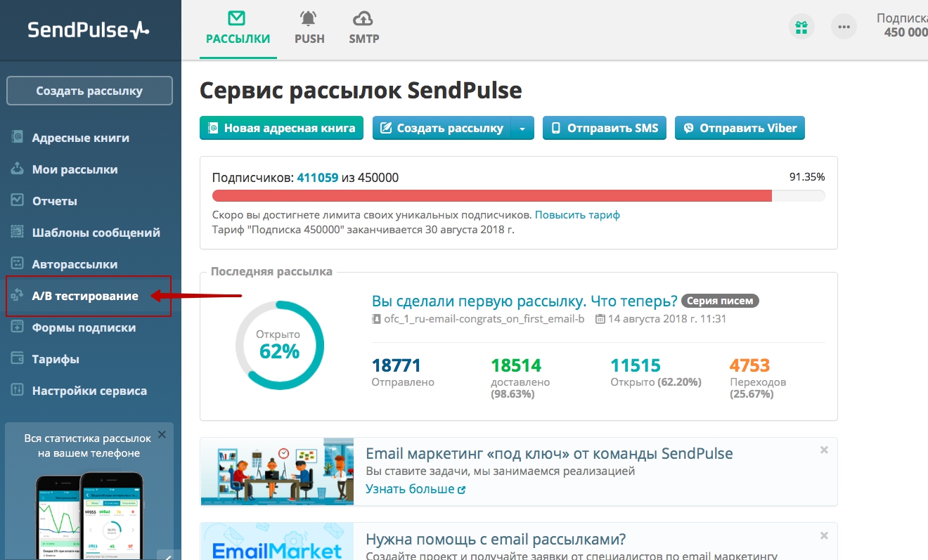Click the Авторассылки automation icon

tap(18, 263)
